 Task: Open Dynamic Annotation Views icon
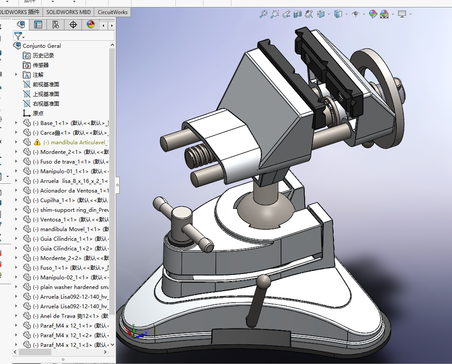pos(309,14)
